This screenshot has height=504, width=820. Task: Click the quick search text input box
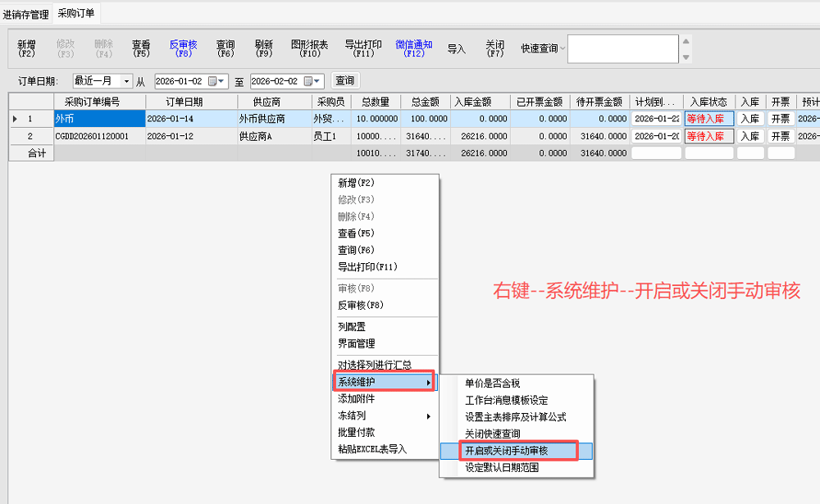[622, 49]
